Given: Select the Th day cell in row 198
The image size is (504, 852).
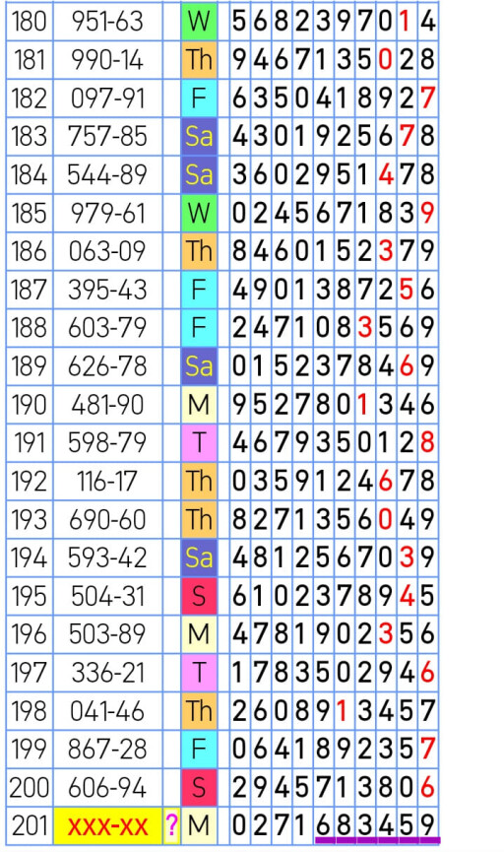Looking at the screenshot, I should [199, 711].
